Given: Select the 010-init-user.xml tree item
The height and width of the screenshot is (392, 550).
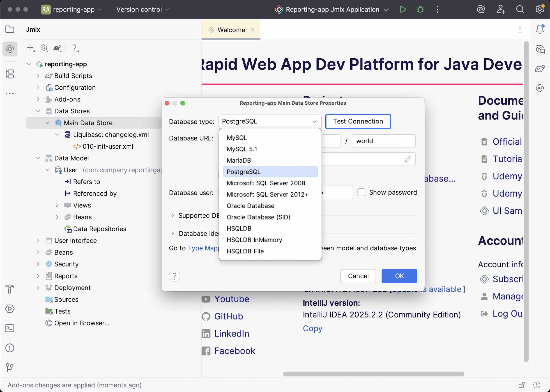Looking at the screenshot, I should tap(108, 146).
